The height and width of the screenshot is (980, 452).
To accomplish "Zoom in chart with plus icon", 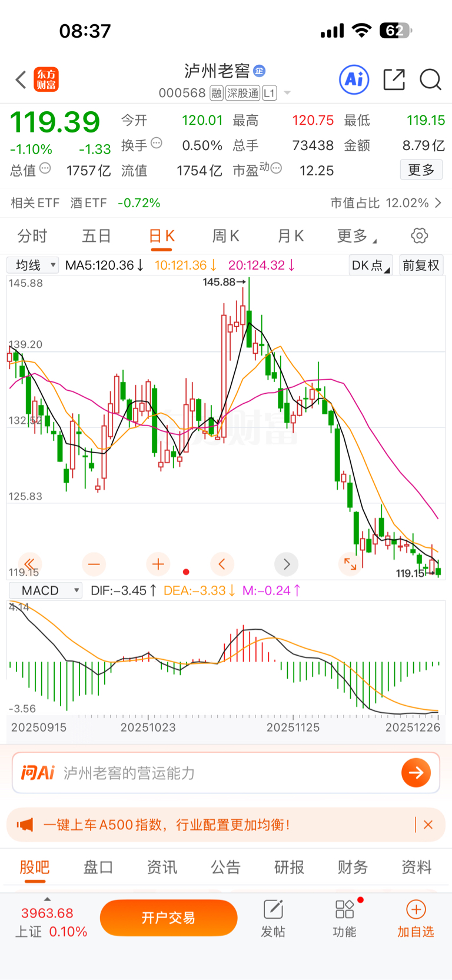I will (x=158, y=564).
